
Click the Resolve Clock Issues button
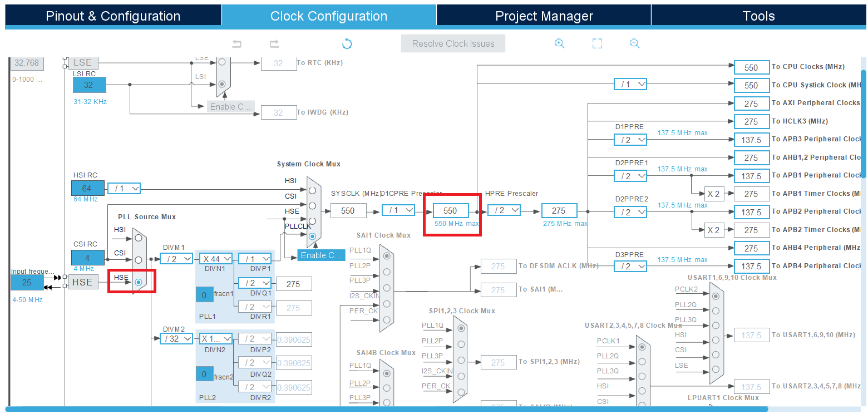point(453,44)
